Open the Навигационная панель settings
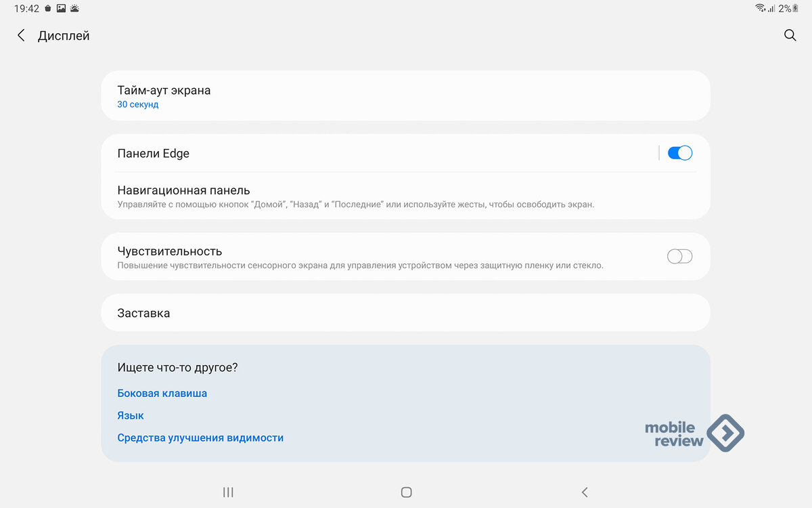This screenshot has width=812, height=508. coord(183,190)
